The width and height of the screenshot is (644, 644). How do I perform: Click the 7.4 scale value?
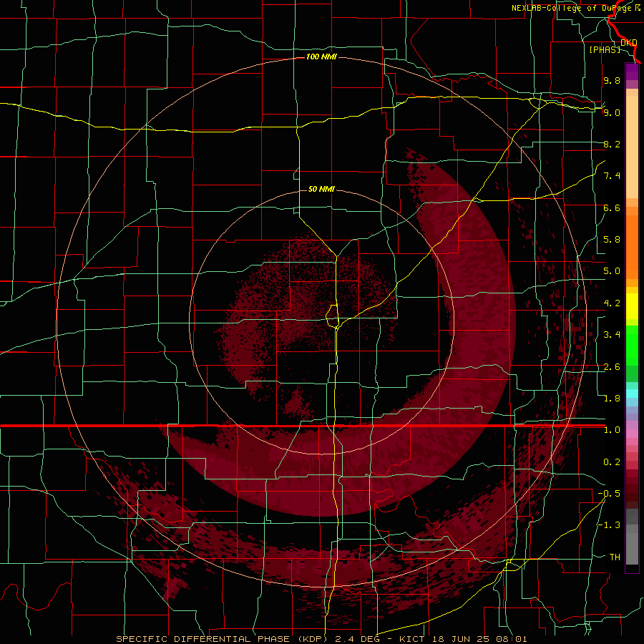(x=612, y=176)
